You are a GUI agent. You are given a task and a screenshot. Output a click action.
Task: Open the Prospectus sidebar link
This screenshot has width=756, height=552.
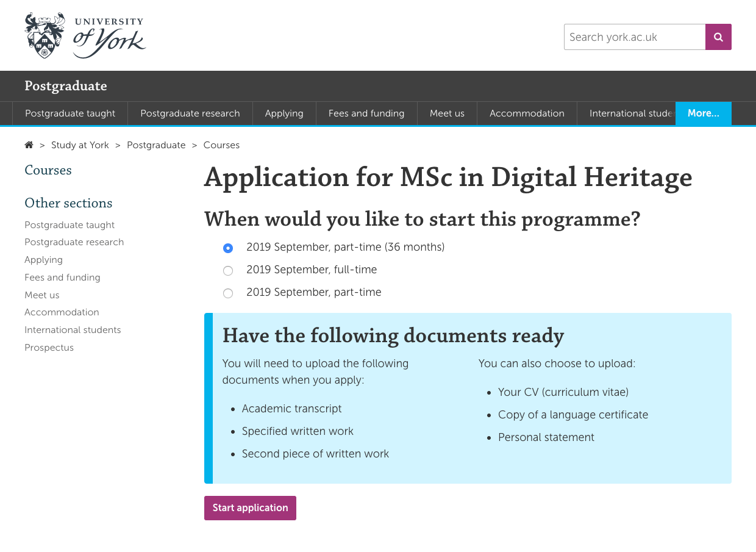click(49, 348)
